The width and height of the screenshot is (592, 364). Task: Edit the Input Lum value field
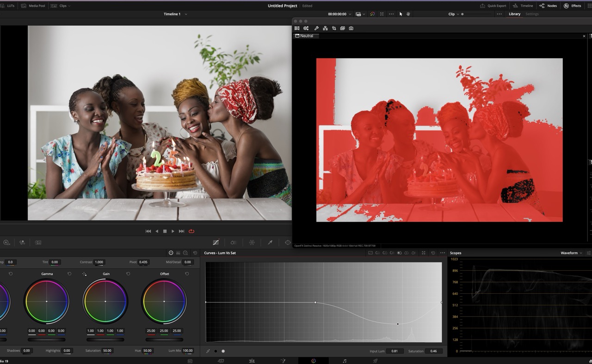394,351
